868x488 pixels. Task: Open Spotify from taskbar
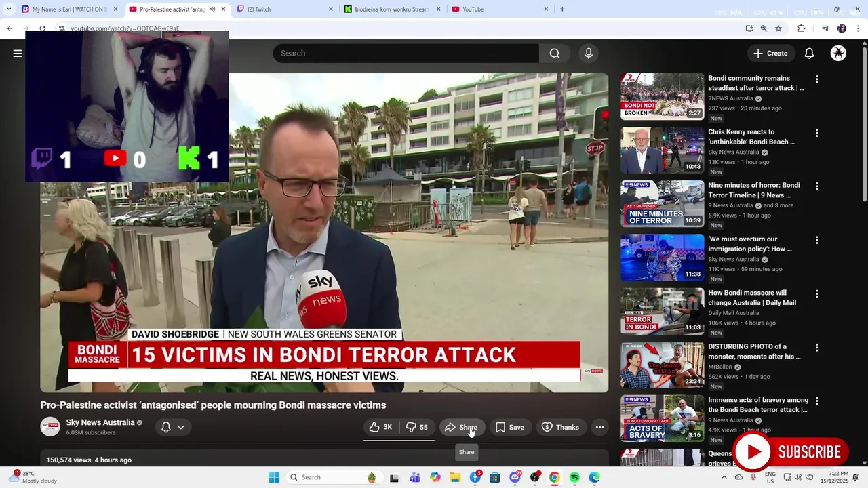[x=574, y=477]
